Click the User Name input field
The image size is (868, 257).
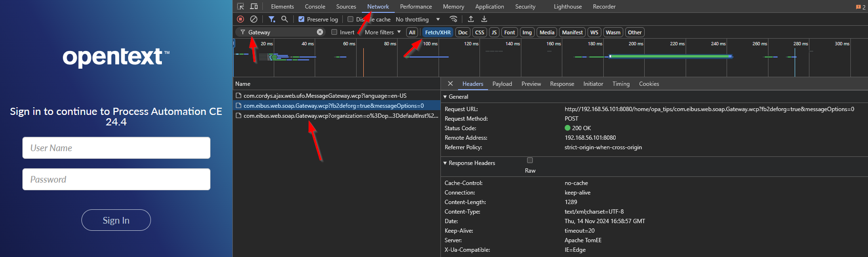coord(116,148)
